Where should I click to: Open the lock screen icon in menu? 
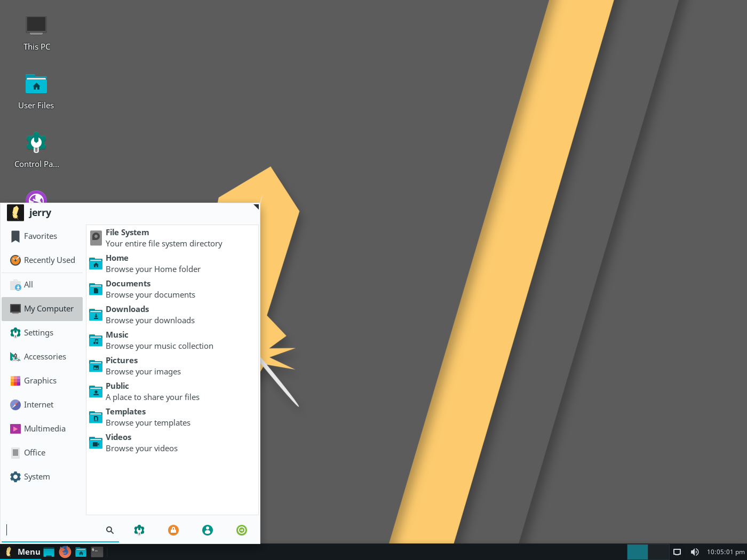click(x=173, y=530)
